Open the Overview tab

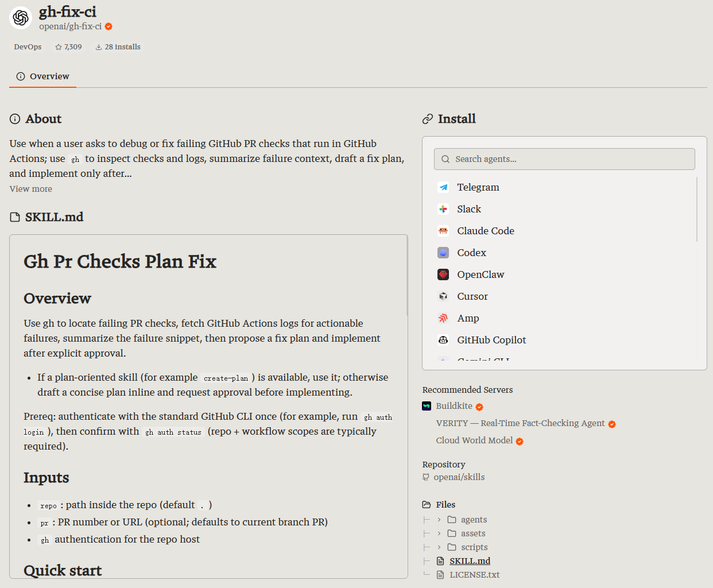pos(42,76)
